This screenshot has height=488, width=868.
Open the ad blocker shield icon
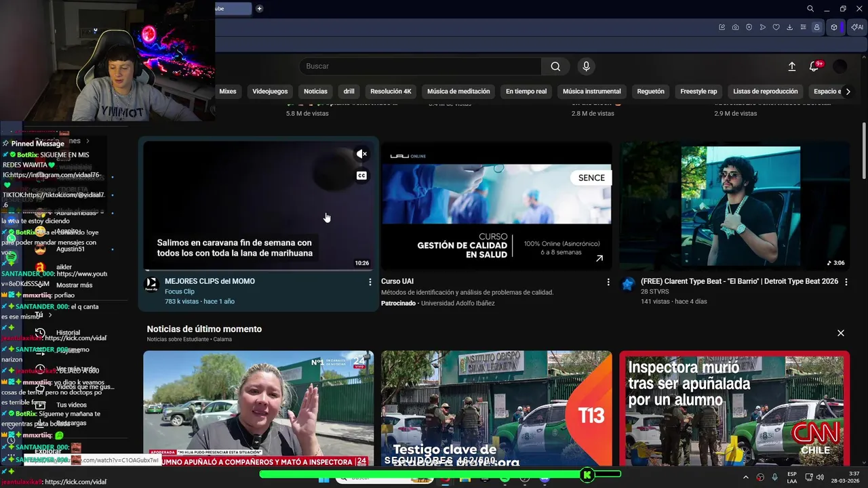749,27
